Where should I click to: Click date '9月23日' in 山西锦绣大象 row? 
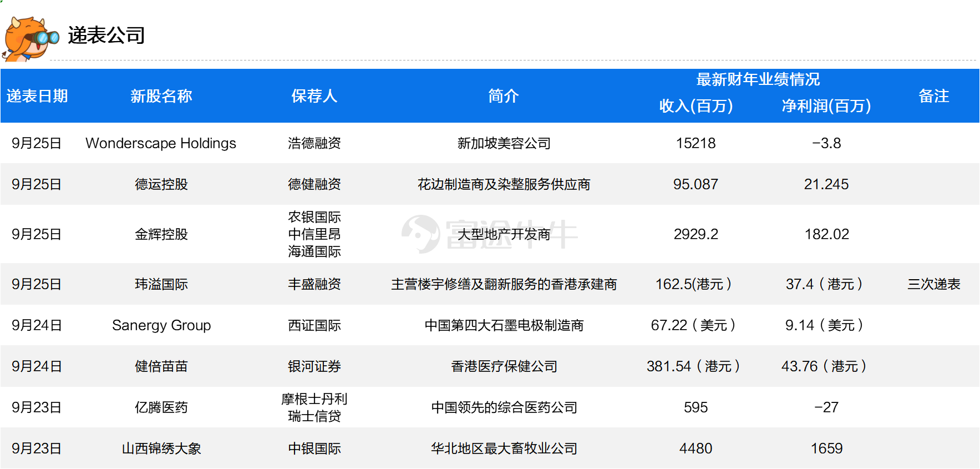tap(37, 448)
